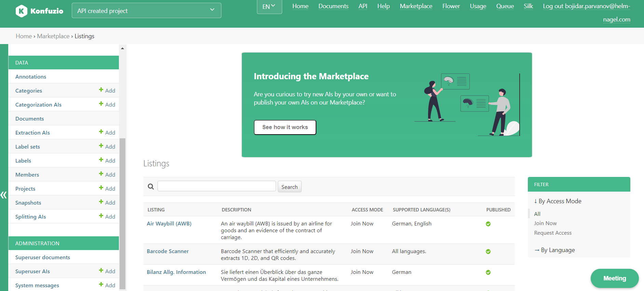Click plus icon to add System messages
644x291 pixels.
click(x=101, y=285)
